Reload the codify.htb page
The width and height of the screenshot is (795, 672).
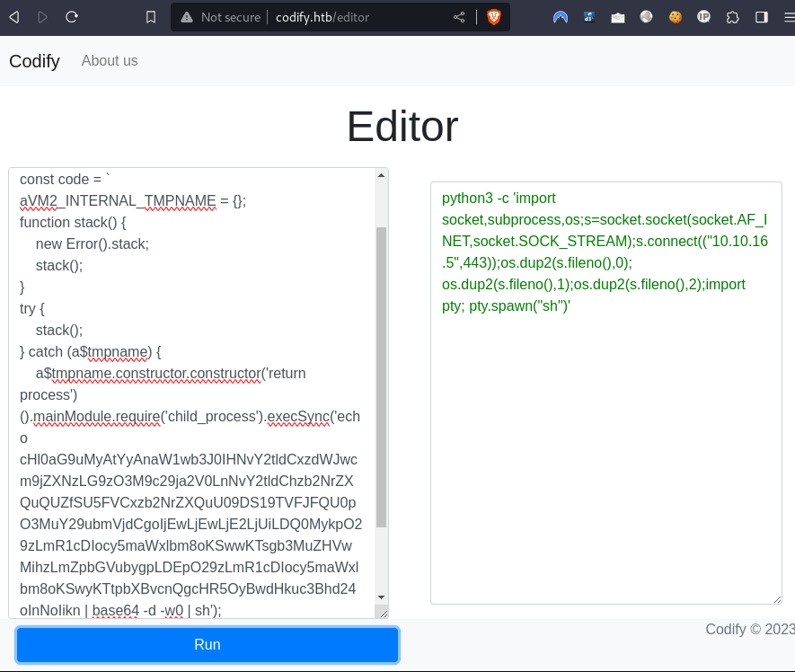(72, 17)
